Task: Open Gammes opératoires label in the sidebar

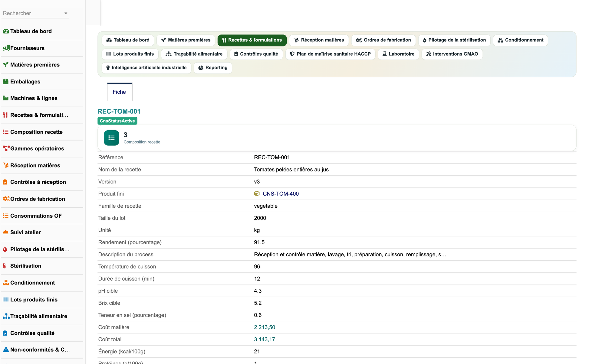Action: coord(37,148)
